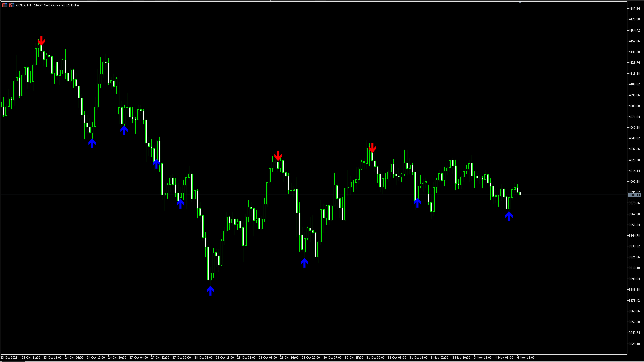Click the 29 Oct 14:00 time axis label
The width and height of the screenshot is (644, 362).
point(289,357)
